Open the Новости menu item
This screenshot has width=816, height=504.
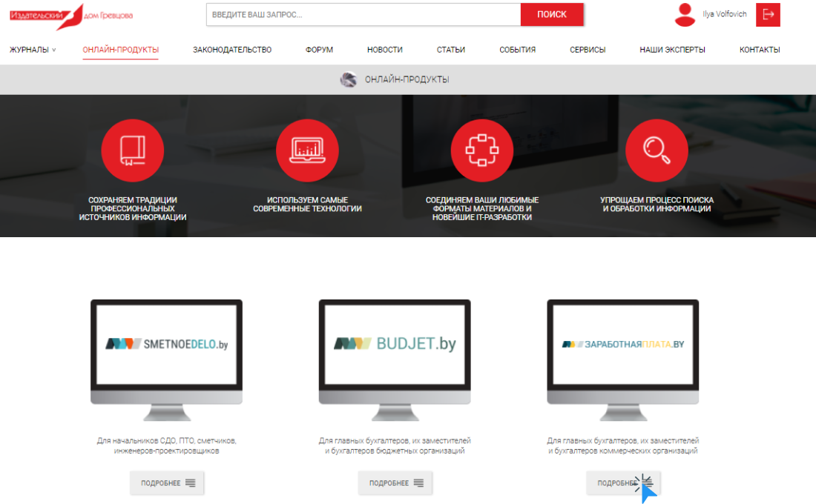pos(384,50)
